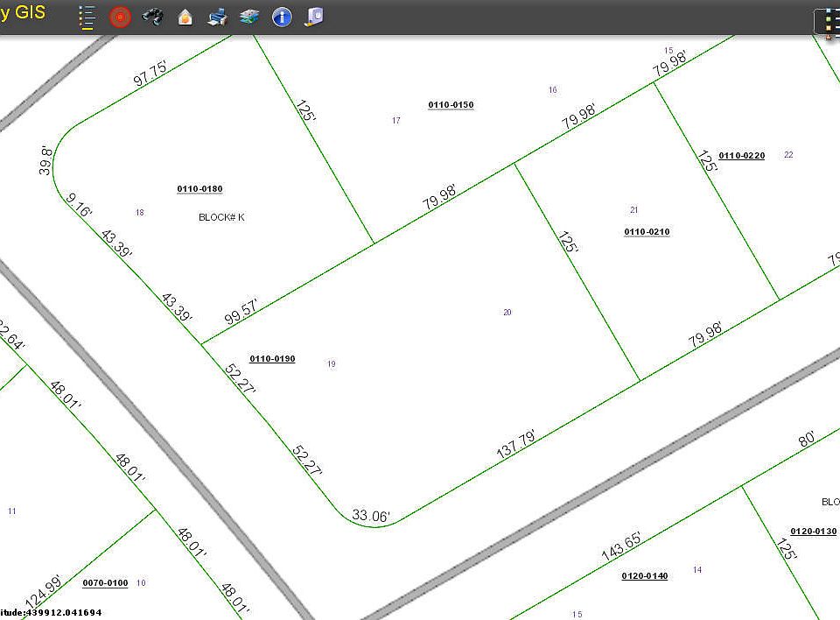Open parcel 0110-0180
The image size is (840, 620).
[x=199, y=189]
